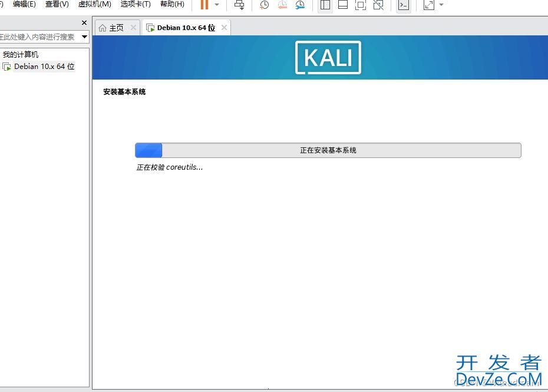Open the power options dropdown arrow beside pause
The width and height of the screenshot is (548, 392).
point(217,5)
